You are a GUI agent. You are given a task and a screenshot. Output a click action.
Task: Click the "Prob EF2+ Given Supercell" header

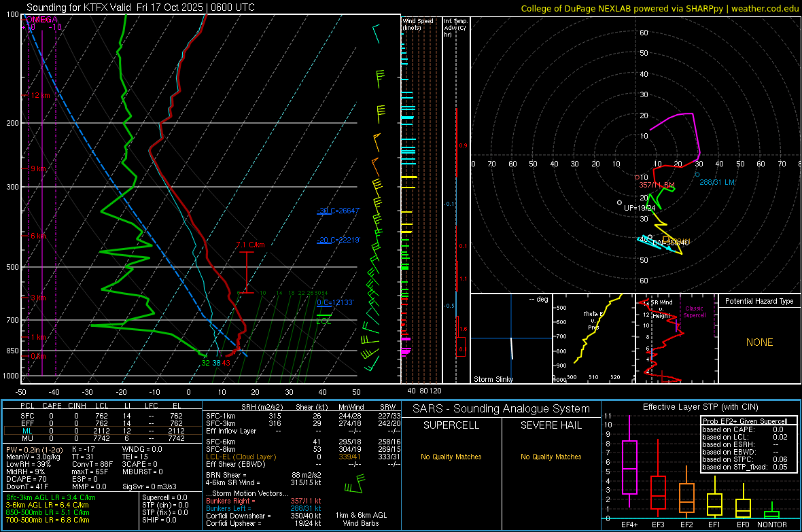745,421
